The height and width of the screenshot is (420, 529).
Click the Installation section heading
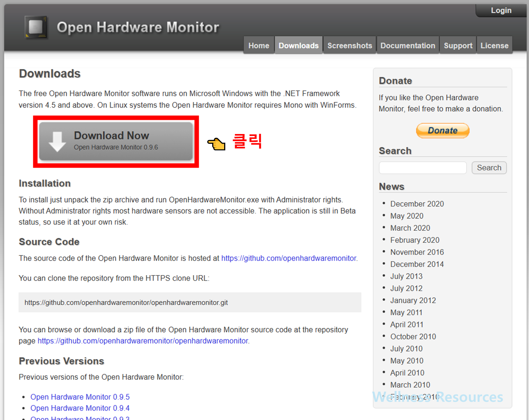tap(45, 183)
